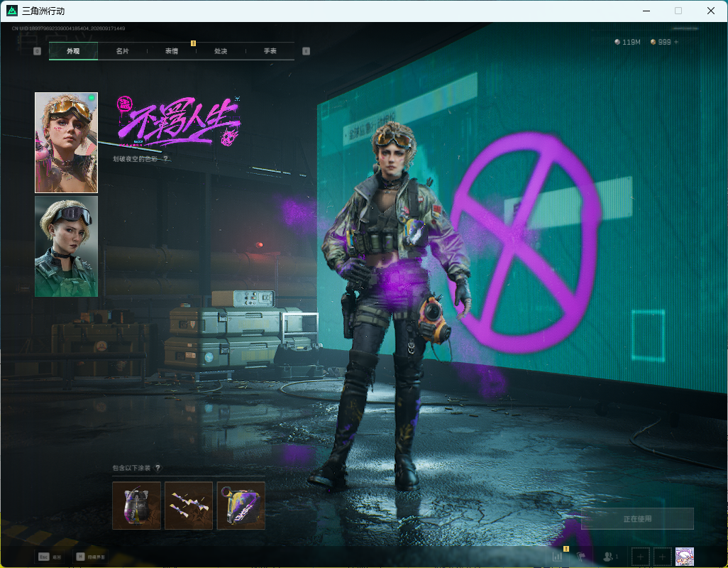
Task: Select the 不羁人生 skin portrait with yellow goggles
Action: (x=67, y=143)
